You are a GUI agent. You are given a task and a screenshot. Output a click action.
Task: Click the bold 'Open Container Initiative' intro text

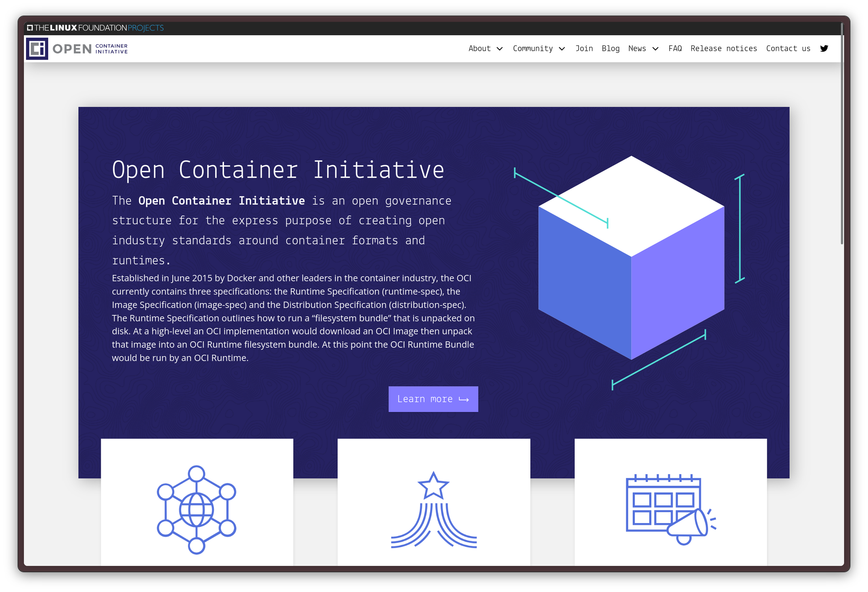tap(221, 201)
